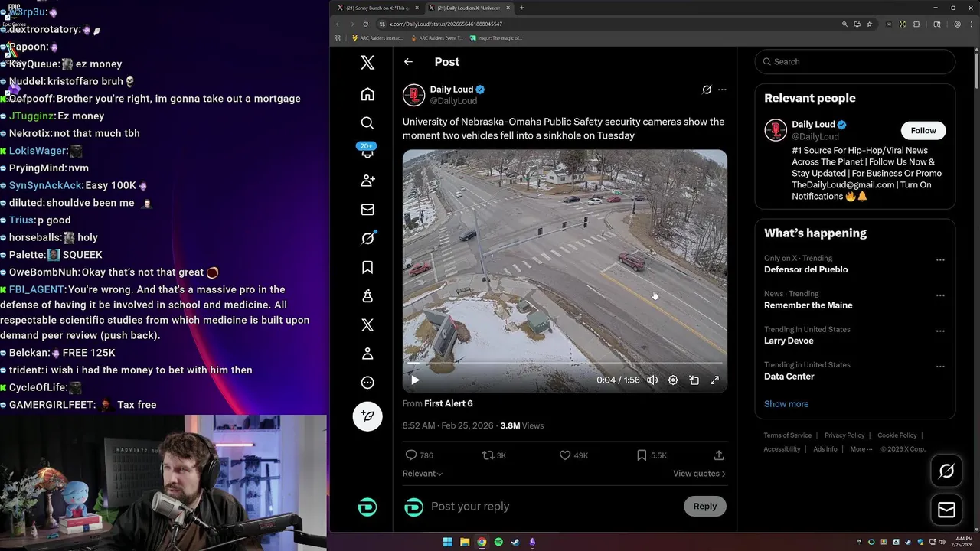This screenshot has height=551, width=980.
Task: Open Steam from taskbar
Action: click(x=515, y=542)
